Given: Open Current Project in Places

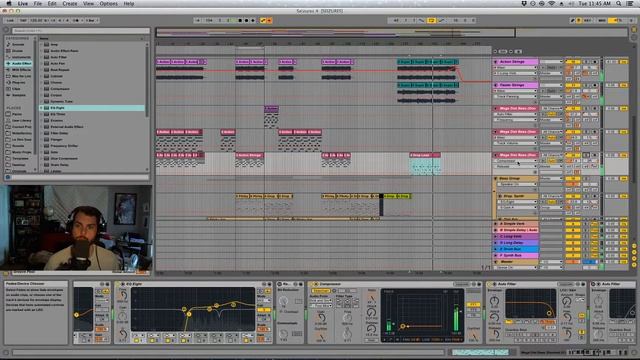Looking at the screenshot, I should (19, 127).
